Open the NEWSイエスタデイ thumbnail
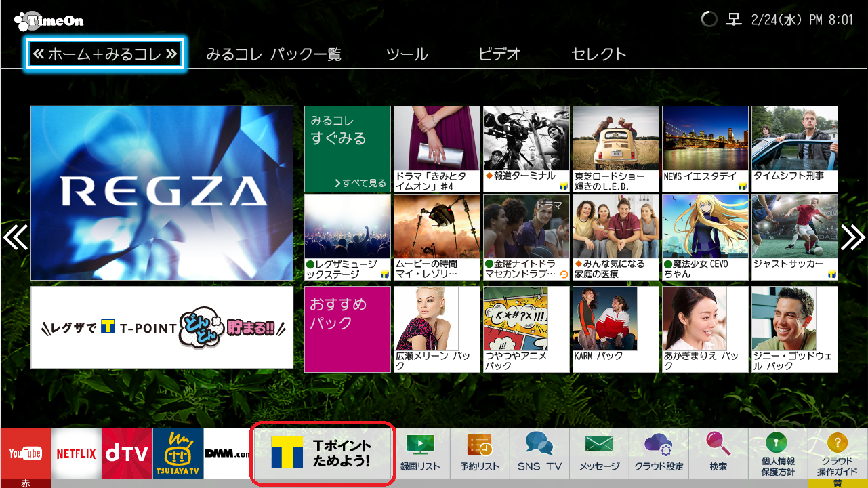The image size is (868, 488). pyautogui.click(x=705, y=149)
